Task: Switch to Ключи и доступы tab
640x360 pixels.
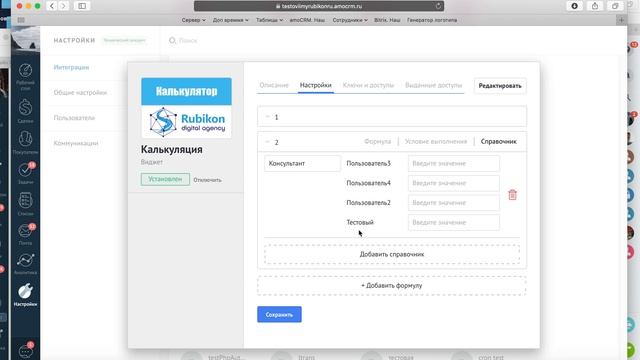Action: pos(368,85)
